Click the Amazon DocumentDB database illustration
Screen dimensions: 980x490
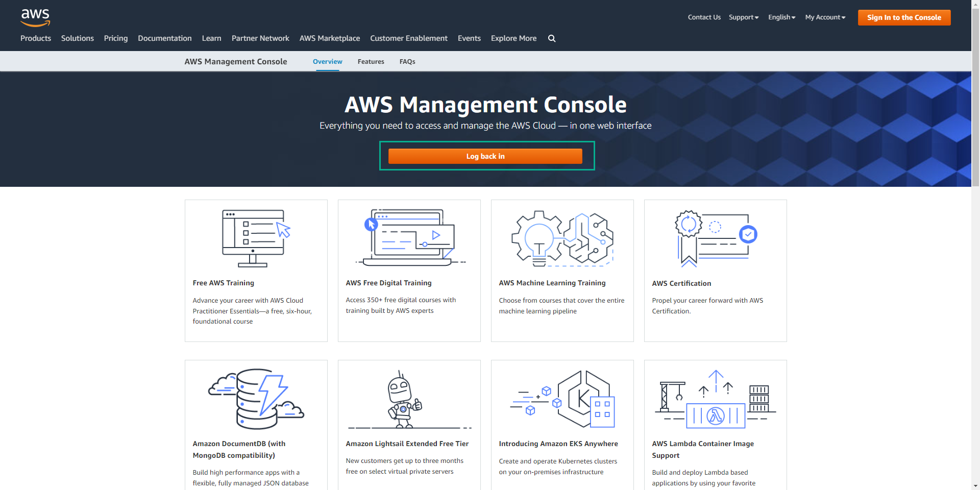[256, 399]
